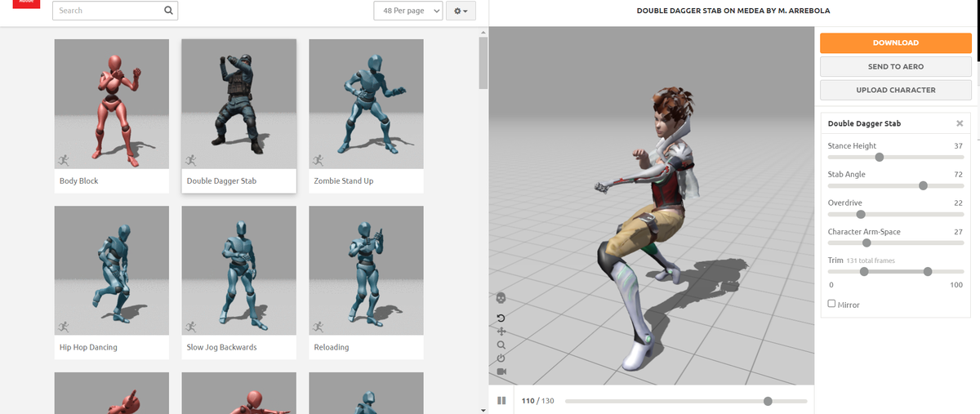980x414 pixels.
Task: Click the search magnifier icon
Action: click(168, 11)
